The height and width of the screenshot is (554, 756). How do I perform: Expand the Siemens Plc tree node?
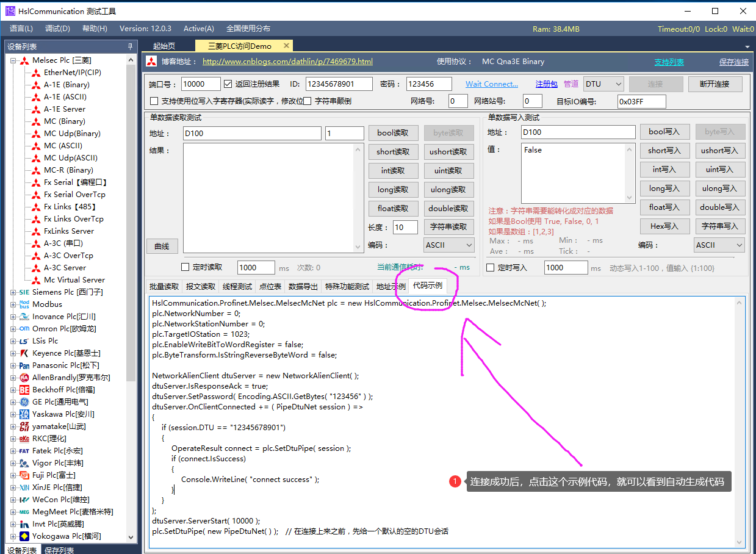[x=13, y=292]
